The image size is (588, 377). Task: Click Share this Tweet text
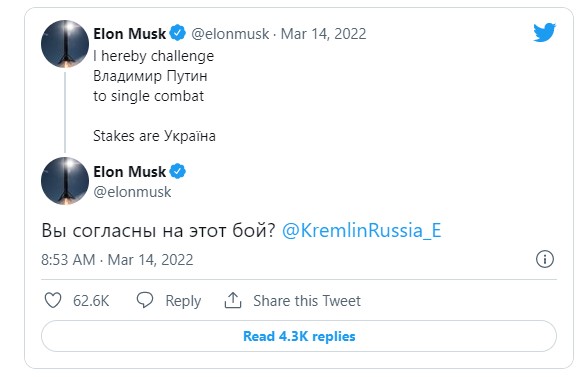[x=307, y=301]
